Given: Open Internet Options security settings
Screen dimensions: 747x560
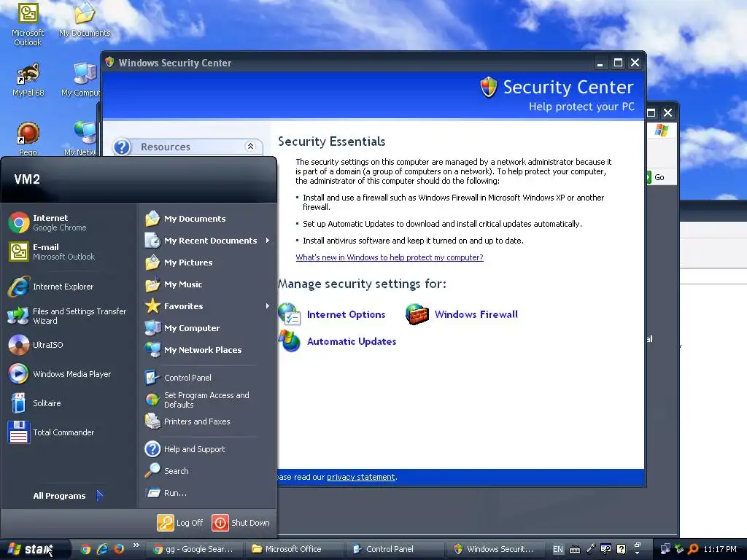Looking at the screenshot, I should tap(332, 314).
